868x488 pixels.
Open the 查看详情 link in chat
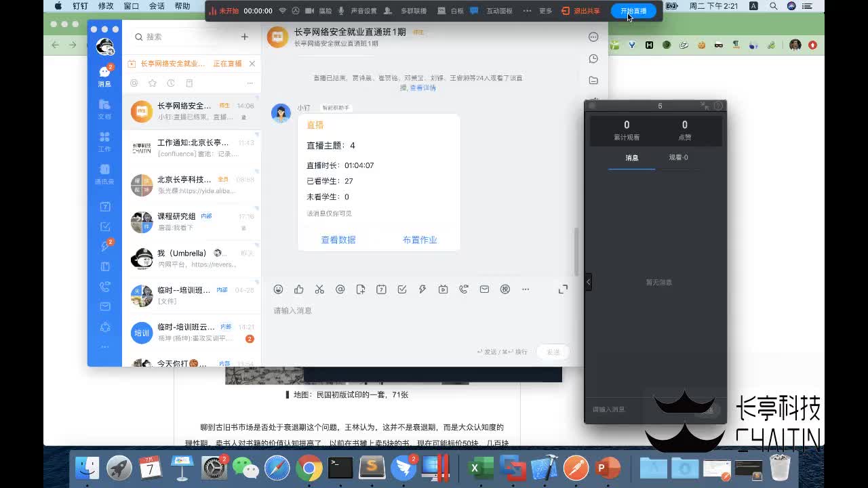click(423, 87)
